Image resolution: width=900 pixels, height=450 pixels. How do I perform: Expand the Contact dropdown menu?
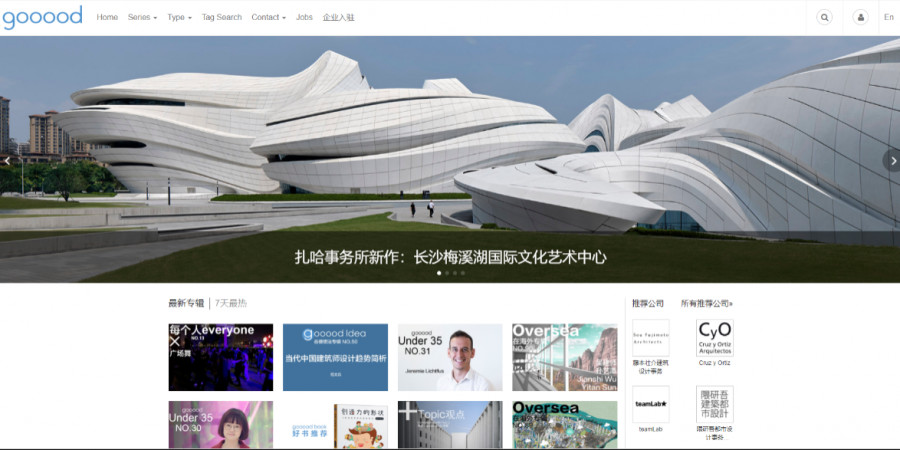pos(269,17)
